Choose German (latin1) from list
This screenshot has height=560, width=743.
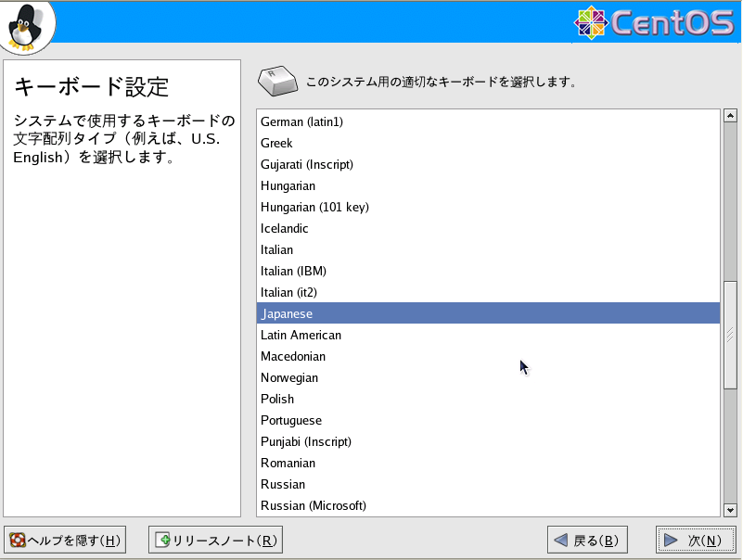(x=488, y=121)
